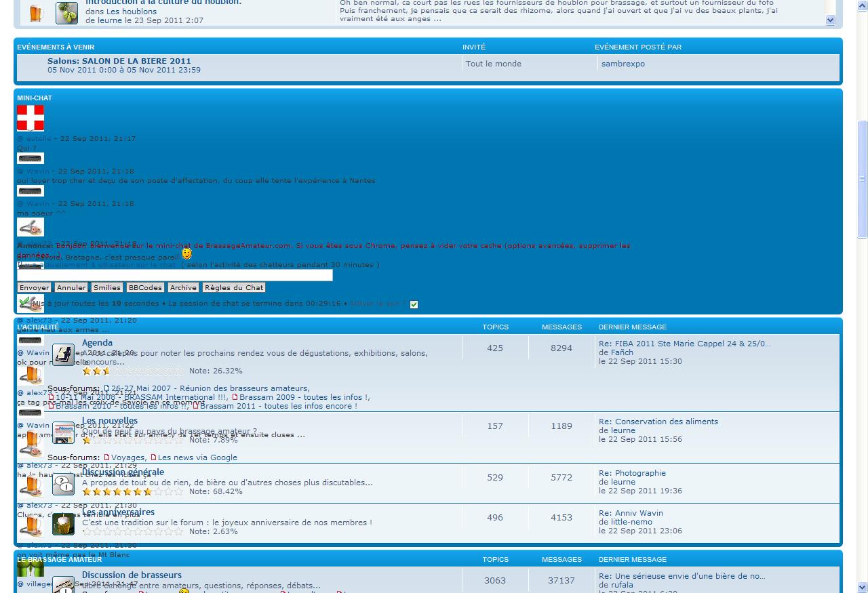Click the Annuler button
This screenshot has height=593, width=868.
pos(71,288)
